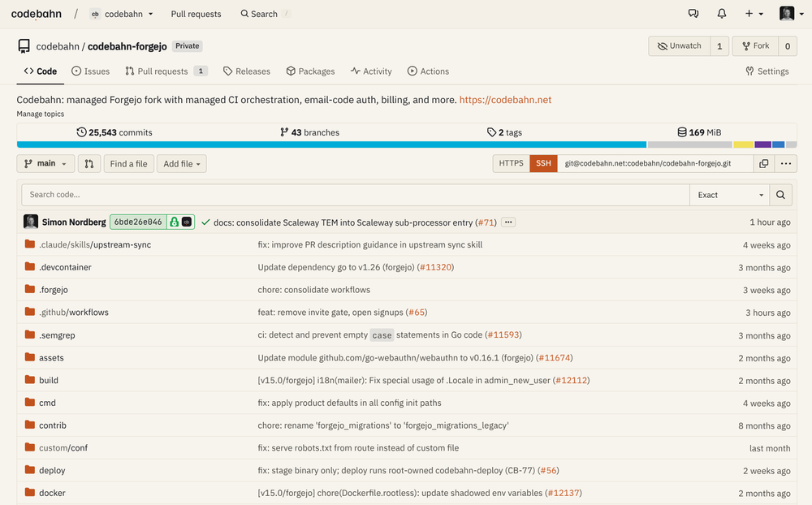Viewport: 812px width, 505px height.
Task: Click the clone URL text field
Action: click(x=655, y=164)
